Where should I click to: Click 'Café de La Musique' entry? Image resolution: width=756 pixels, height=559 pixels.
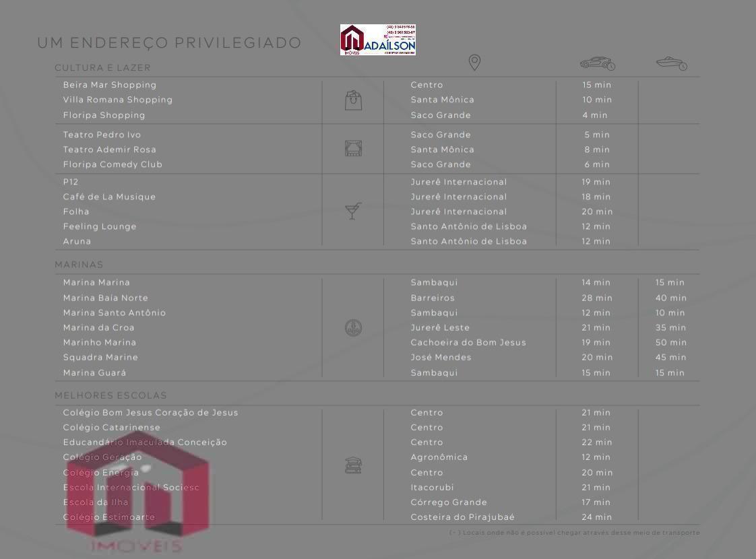[x=109, y=197]
